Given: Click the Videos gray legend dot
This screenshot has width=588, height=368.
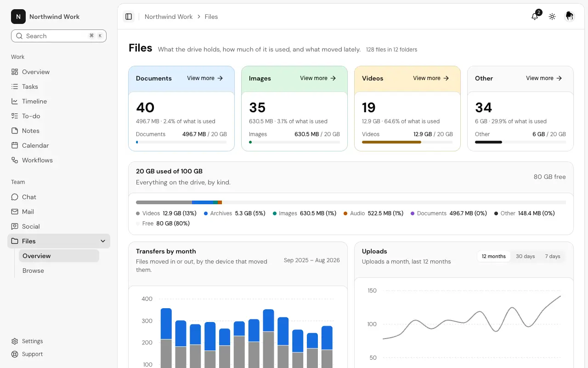Looking at the screenshot, I should pos(138,213).
